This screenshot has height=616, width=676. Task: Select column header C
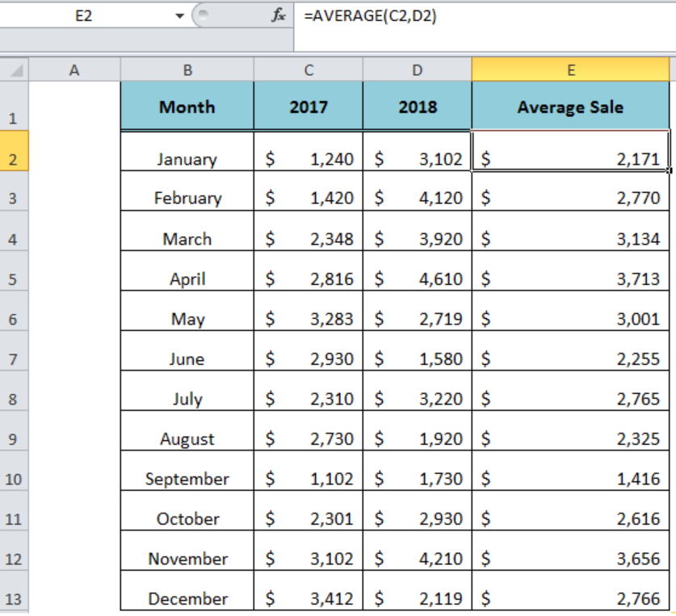308,69
